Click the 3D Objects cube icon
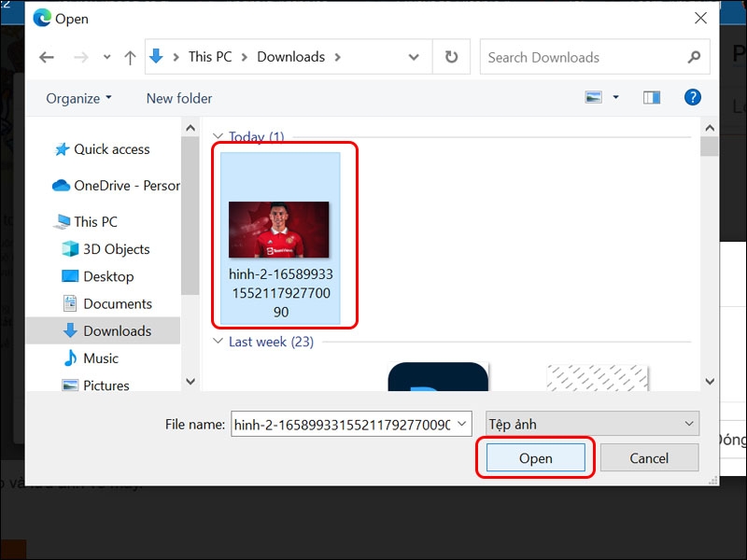 70,248
